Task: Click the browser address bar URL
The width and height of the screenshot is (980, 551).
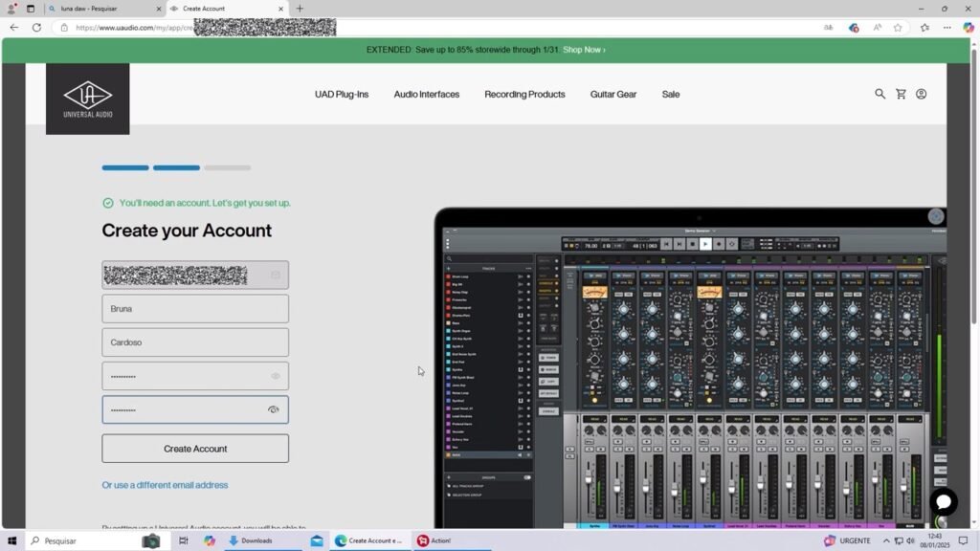Action: coord(437,28)
